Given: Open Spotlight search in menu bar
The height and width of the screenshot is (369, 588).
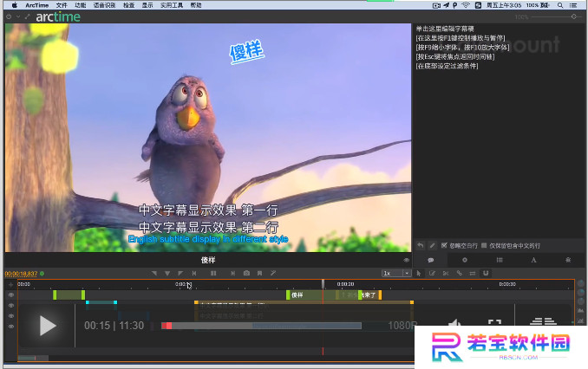Looking at the screenshot, I should click(560, 5).
